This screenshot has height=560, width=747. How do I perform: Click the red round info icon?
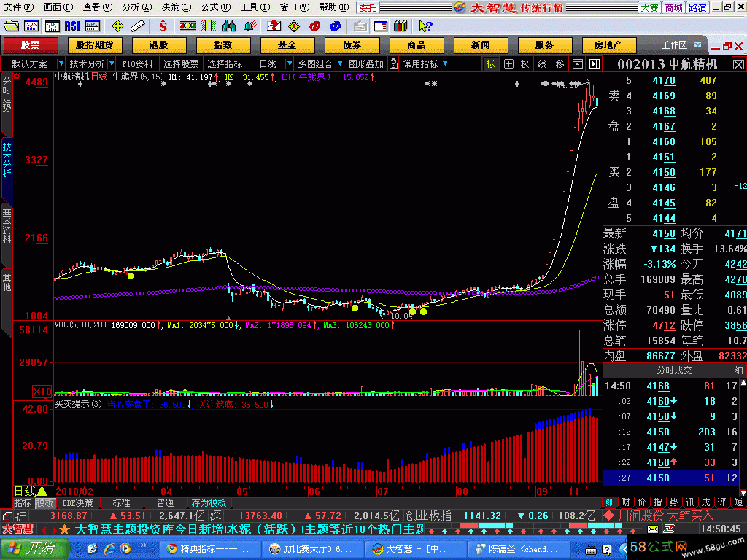pyautogui.click(x=314, y=26)
